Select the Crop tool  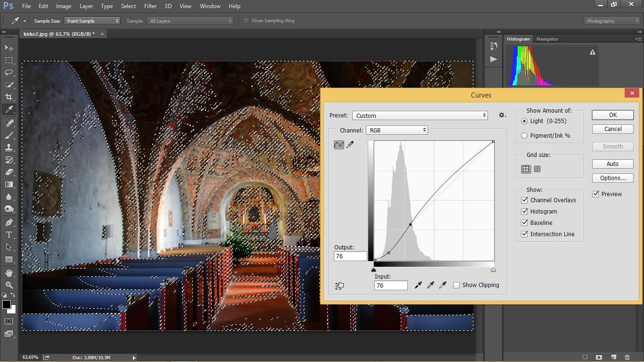pos(9,97)
